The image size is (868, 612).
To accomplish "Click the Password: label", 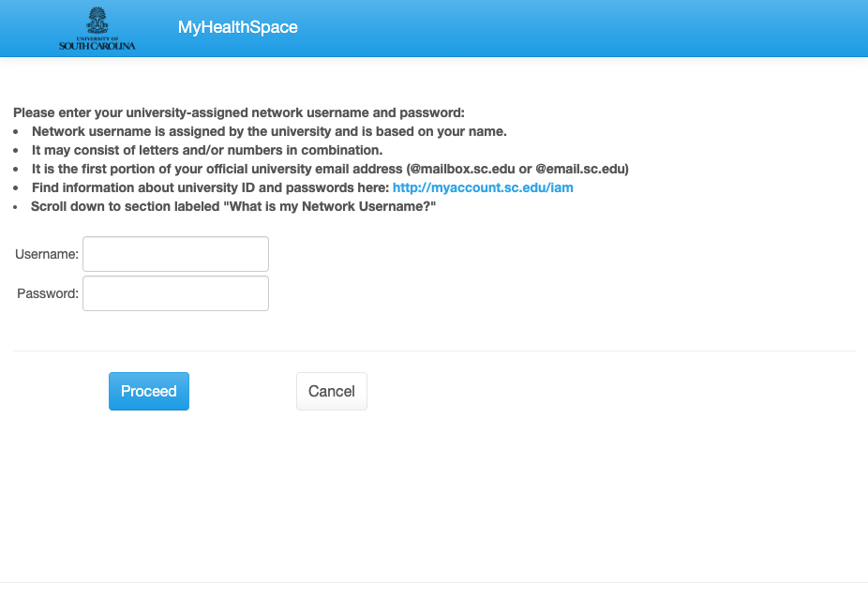I will pos(48,293).
